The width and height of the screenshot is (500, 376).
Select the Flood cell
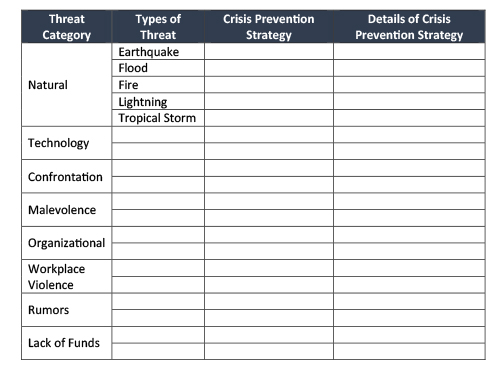(158, 68)
